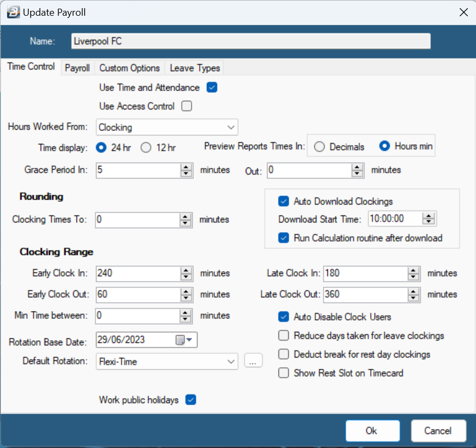This screenshot has width=476, height=448.
Task: Toggle Run Calculation routine after download
Action: 283,238
